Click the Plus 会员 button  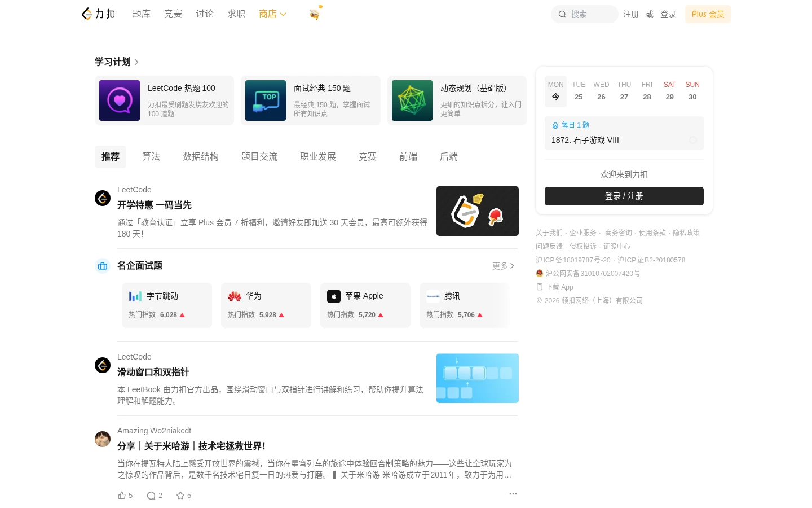[x=708, y=14]
